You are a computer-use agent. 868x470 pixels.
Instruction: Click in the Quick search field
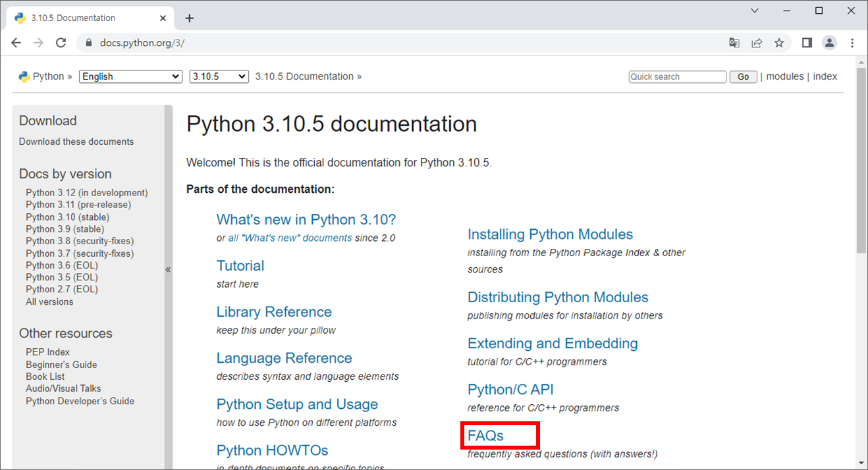[677, 77]
